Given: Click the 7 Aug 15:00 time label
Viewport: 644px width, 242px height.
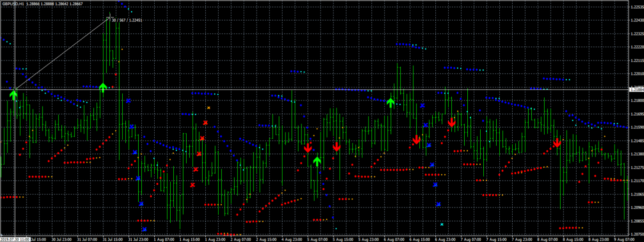Looking at the screenshot, I should 496,239.
